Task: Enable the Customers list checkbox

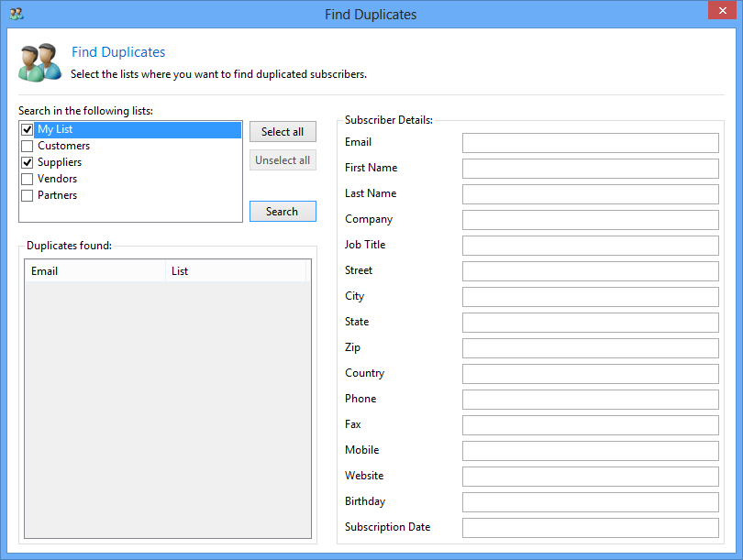Action: pyautogui.click(x=28, y=147)
